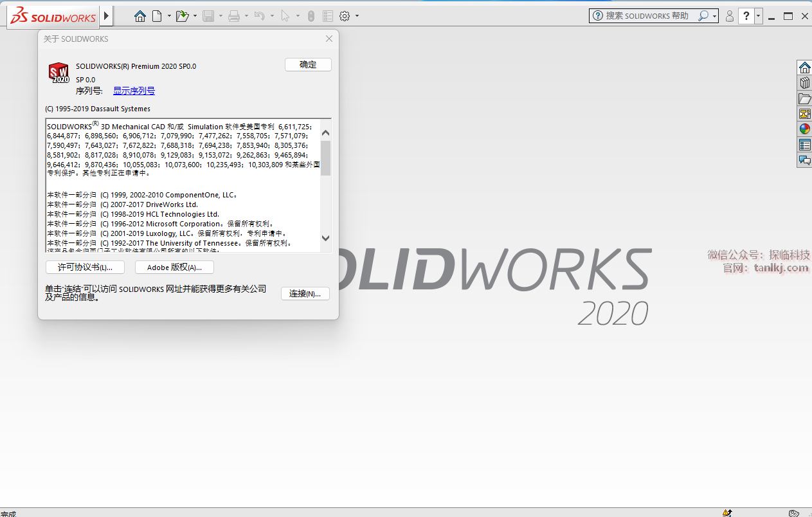Expand the Open file dropdown arrow
Image resolution: width=812 pixels, height=517 pixels.
click(x=195, y=16)
